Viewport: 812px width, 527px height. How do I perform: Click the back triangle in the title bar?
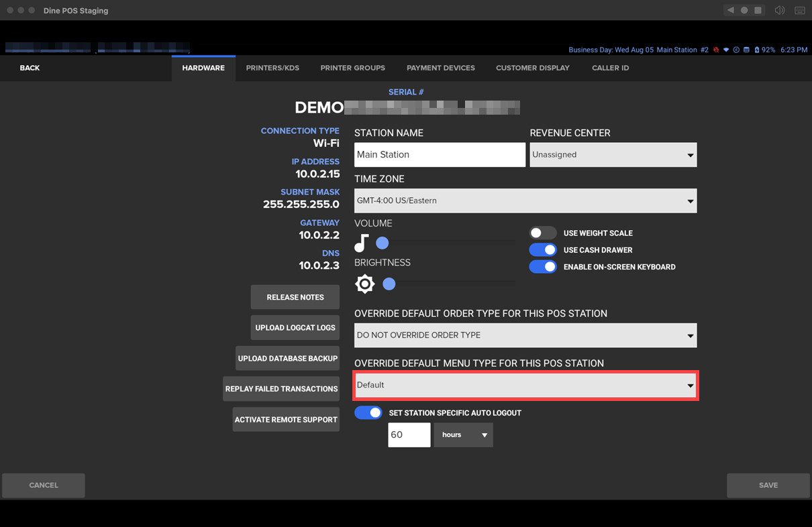pyautogui.click(x=730, y=11)
